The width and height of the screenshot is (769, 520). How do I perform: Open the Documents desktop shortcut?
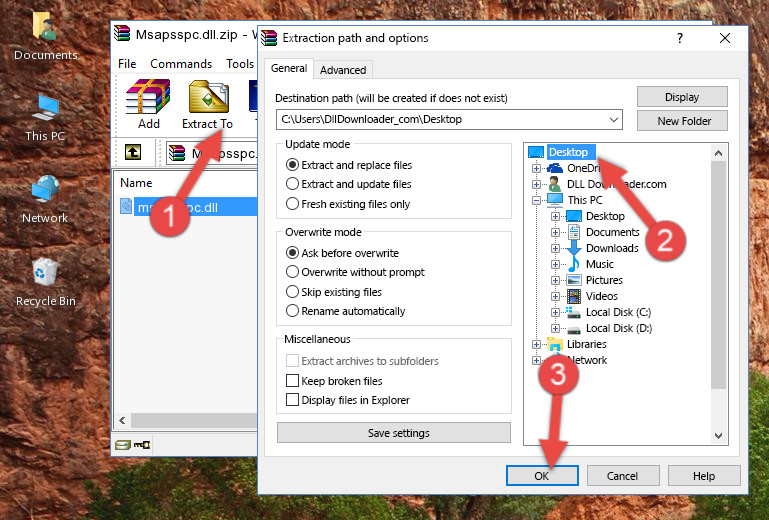coord(46,35)
